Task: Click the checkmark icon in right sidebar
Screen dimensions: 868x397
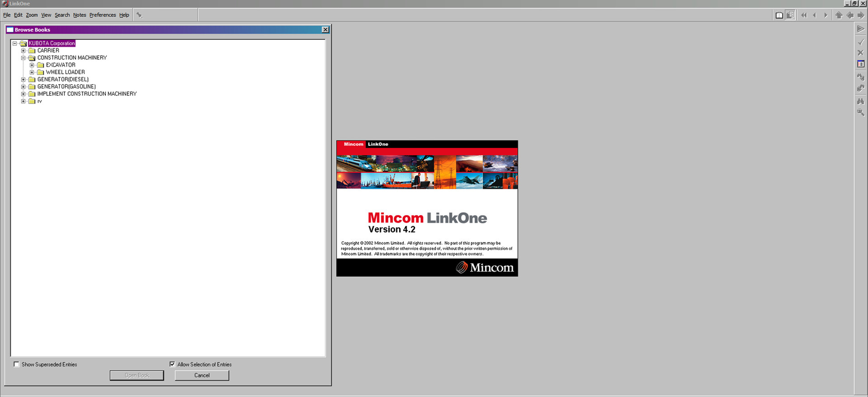Action: (861, 42)
